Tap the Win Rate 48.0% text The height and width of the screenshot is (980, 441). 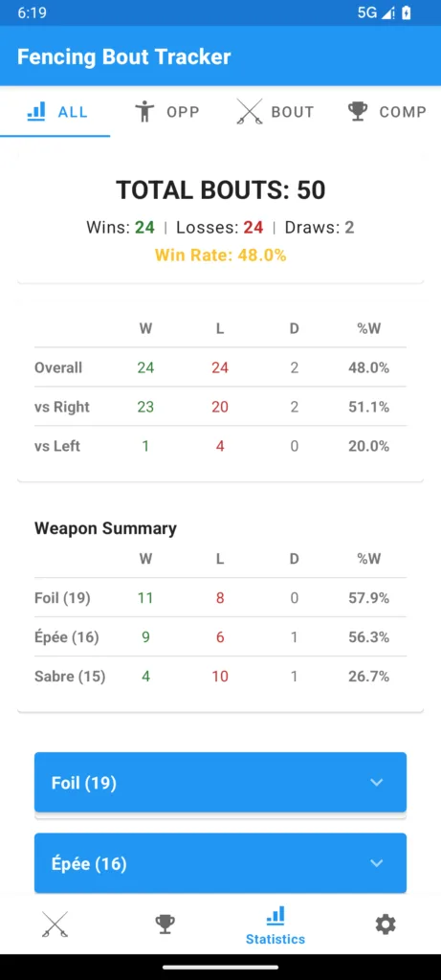coord(220,255)
